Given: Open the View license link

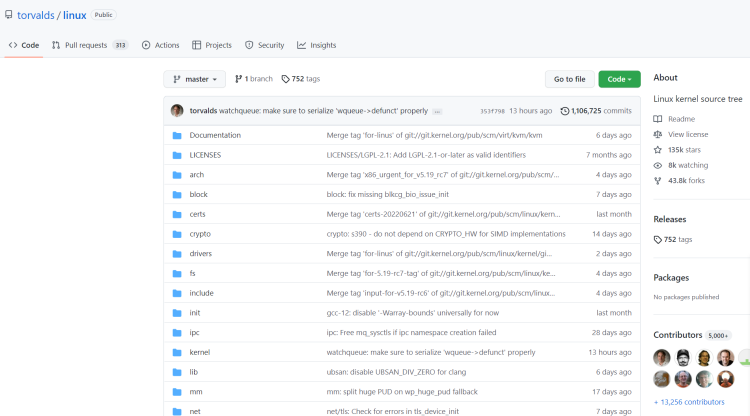Looking at the screenshot, I should [688, 134].
